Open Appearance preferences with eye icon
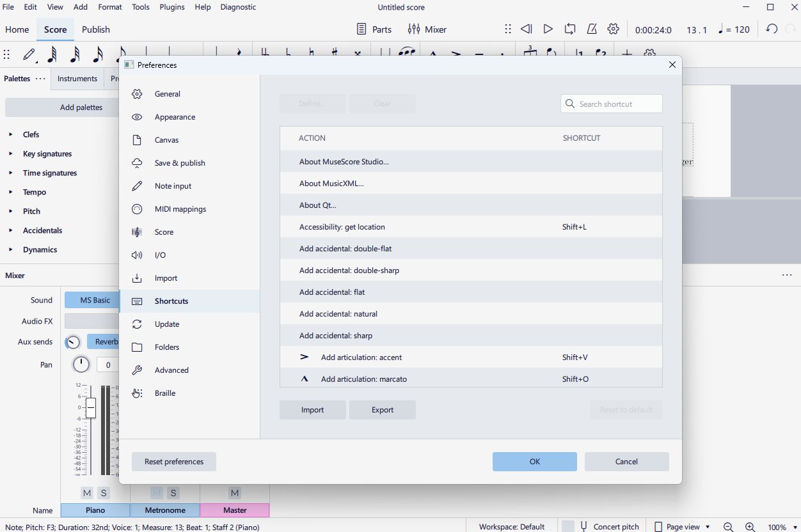 [189, 117]
